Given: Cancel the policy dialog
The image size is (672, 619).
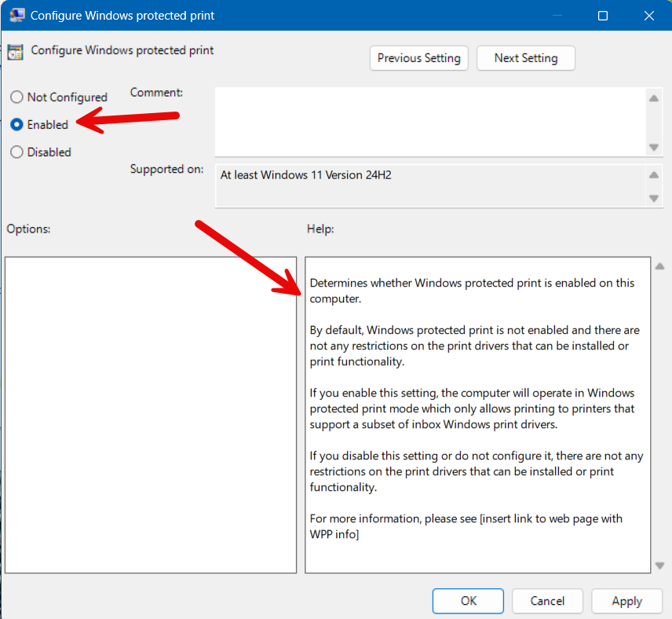Looking at the screenshot, I should [x=547, y=601].
